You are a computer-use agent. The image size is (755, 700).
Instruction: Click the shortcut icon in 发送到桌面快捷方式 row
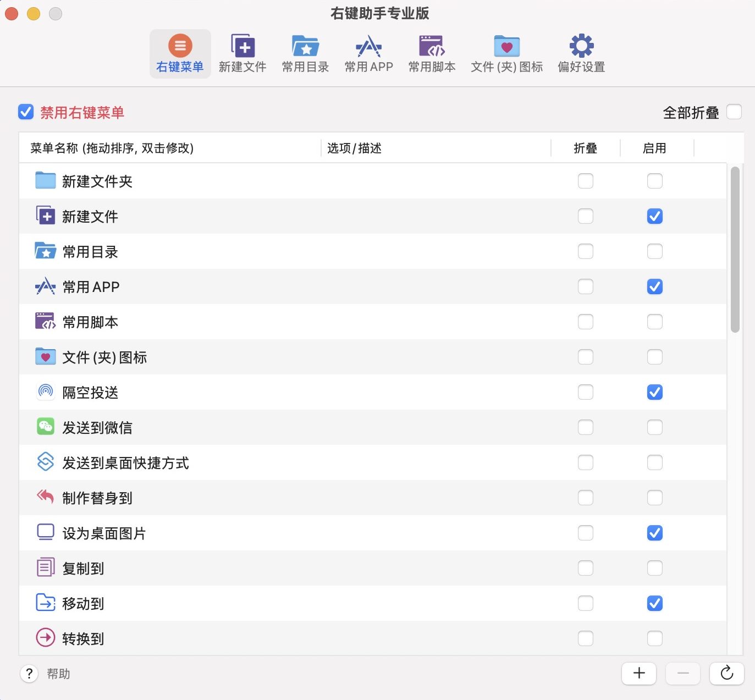coord(46,462)
